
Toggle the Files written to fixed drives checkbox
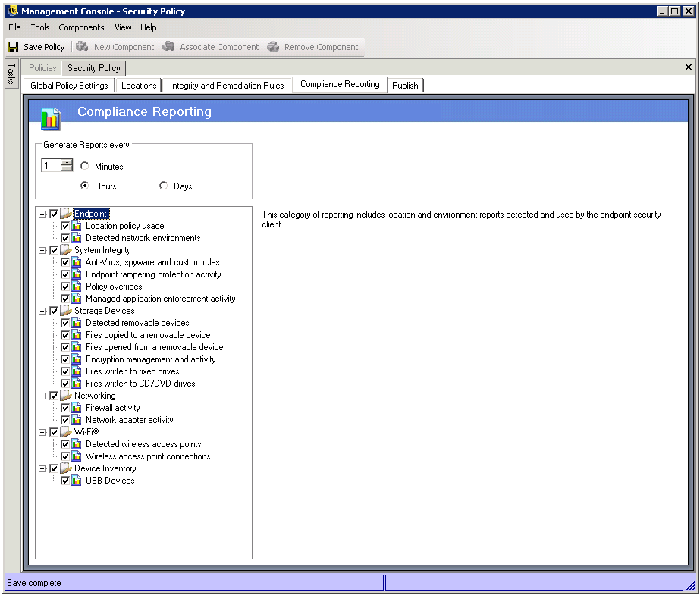[65, 371]
